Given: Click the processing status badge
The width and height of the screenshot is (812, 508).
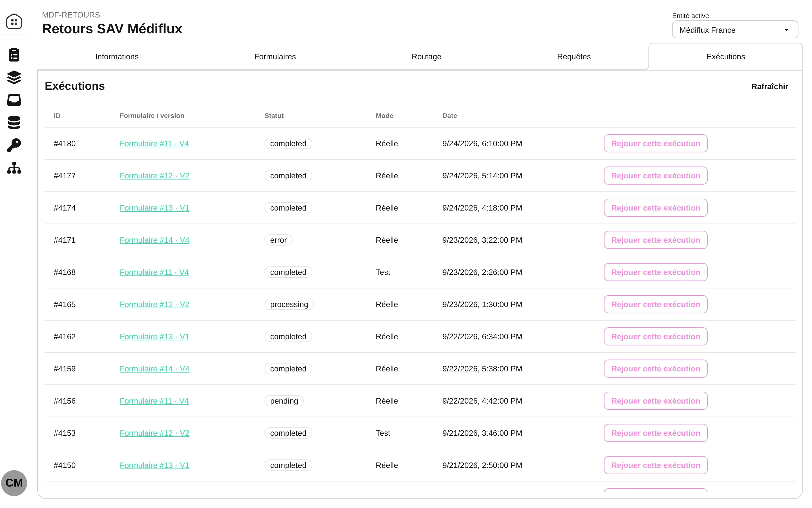Looking at the screenshot, I should click(289, 305).
